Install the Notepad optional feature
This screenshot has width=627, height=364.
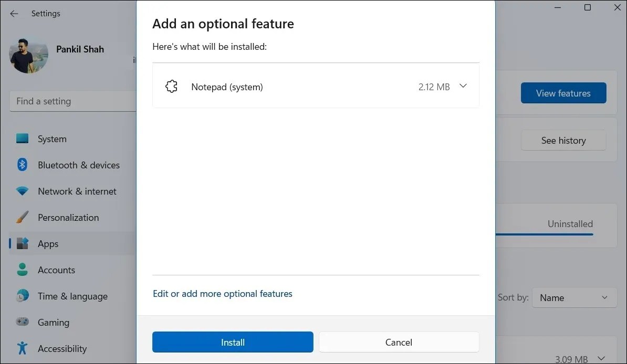tap(232, 342)
